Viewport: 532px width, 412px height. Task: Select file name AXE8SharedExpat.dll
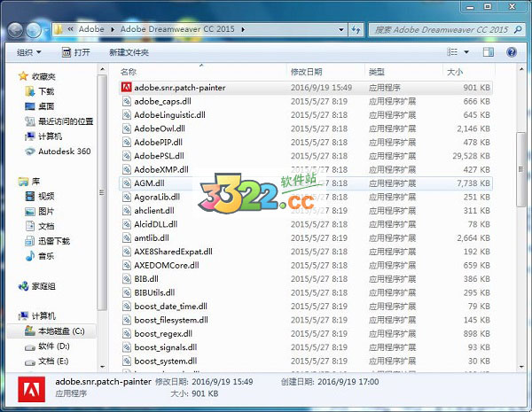(x=174, y=252)
